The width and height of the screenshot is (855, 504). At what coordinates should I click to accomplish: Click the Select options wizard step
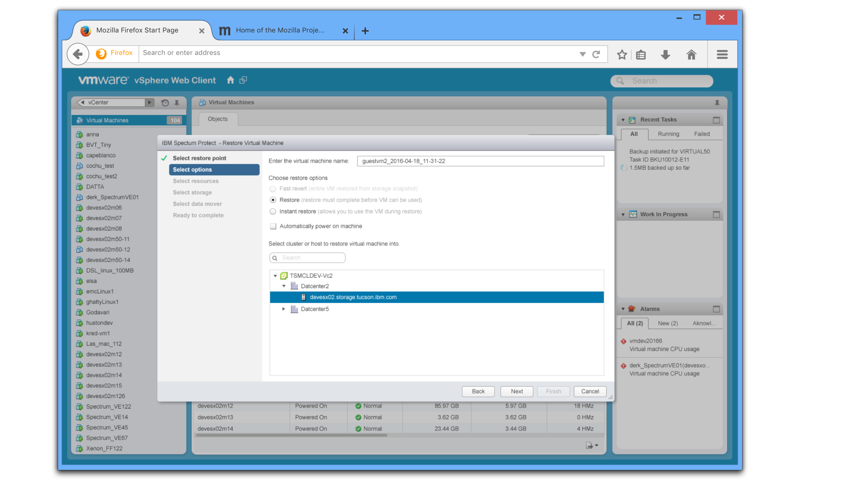[x=214, y=170]
